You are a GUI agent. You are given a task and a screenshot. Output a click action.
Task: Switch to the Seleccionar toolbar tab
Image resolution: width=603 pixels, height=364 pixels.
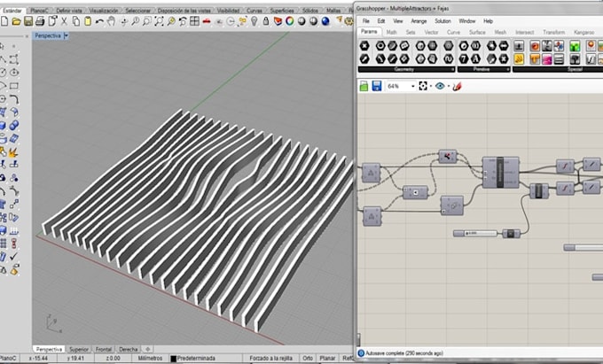[138, 11]
